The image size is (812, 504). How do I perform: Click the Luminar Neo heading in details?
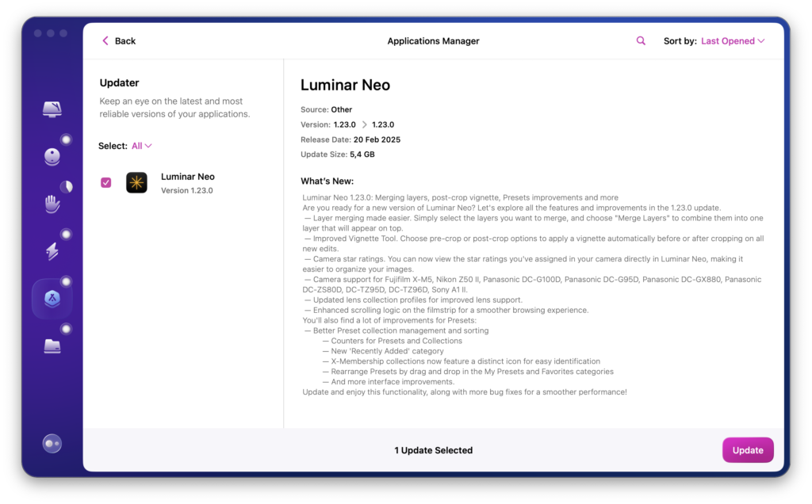click(x=346, y=85)
